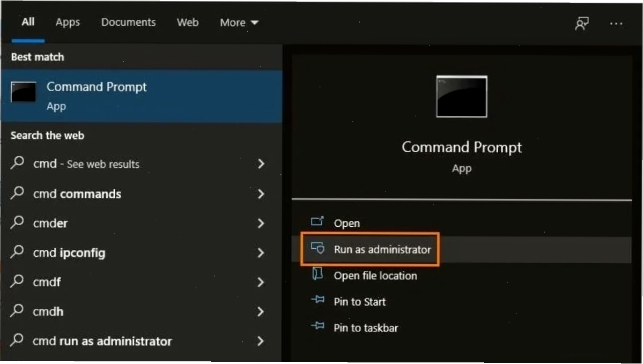Switch to the All search tab
Viewport: 643px width, 364px height.
click(28, 22)
